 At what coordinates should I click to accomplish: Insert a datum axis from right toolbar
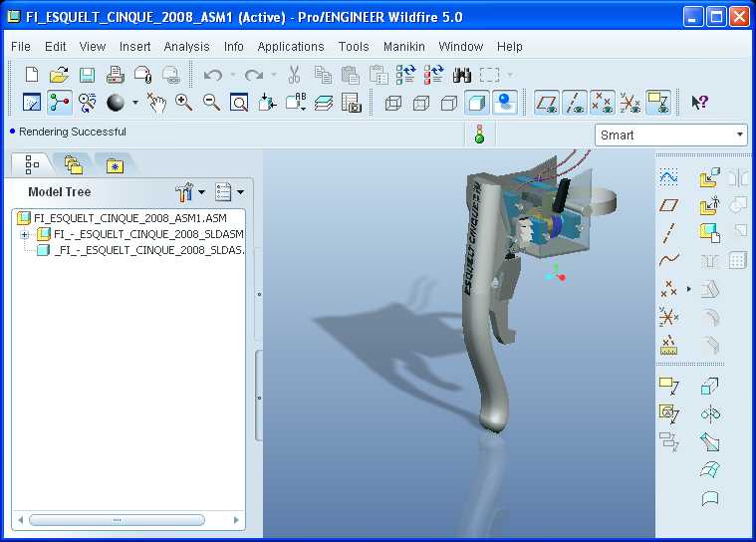[x=668, y=233]
